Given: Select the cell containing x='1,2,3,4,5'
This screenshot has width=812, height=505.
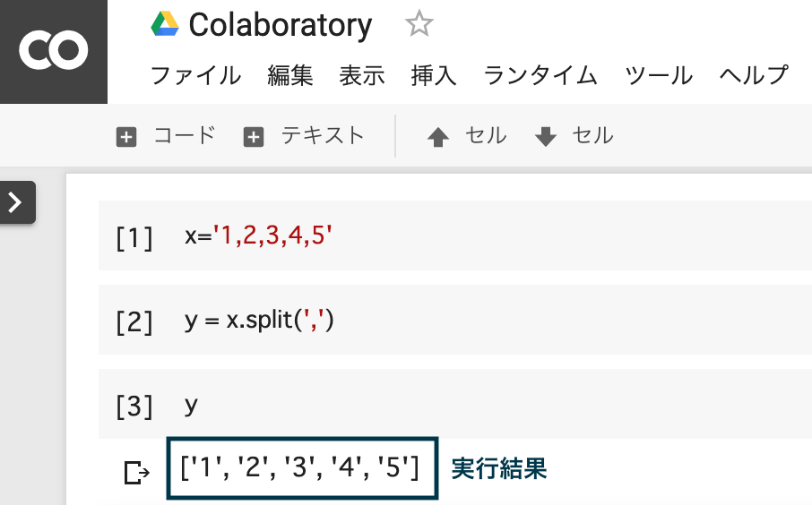Looking at the screenshot, I should click(448, 237).
